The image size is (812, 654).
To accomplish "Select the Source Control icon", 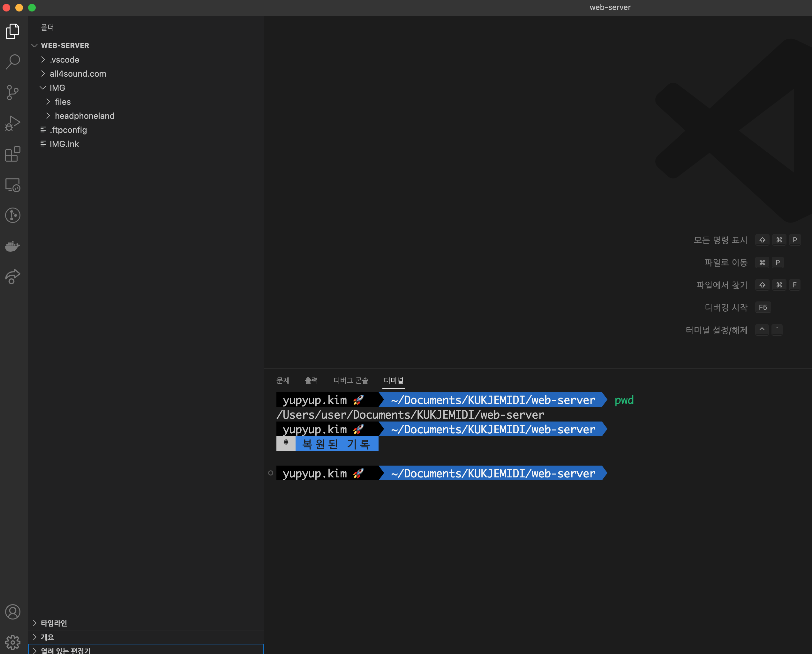I will pyautogui.click(x=13, y=92).
